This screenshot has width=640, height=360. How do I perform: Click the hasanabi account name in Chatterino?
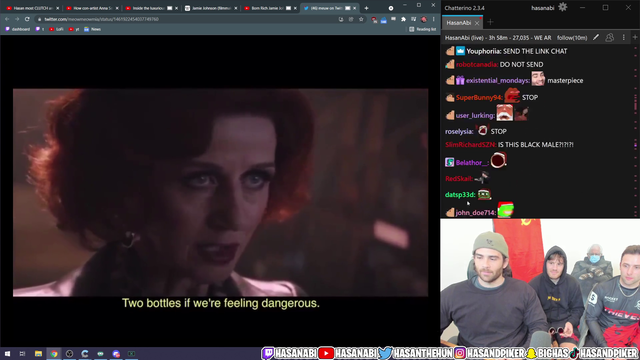click(x=542, y=8)
